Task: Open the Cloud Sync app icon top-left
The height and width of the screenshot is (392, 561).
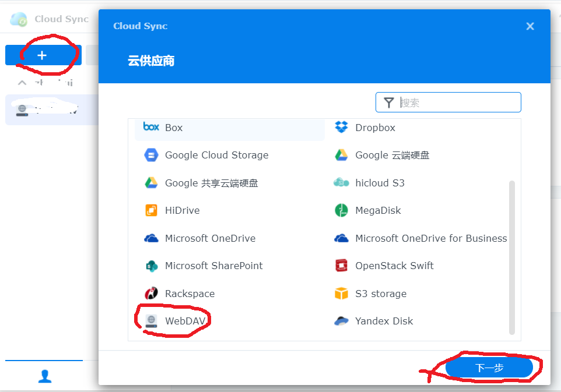Action: pyautogui.click(x=18, y=19)
